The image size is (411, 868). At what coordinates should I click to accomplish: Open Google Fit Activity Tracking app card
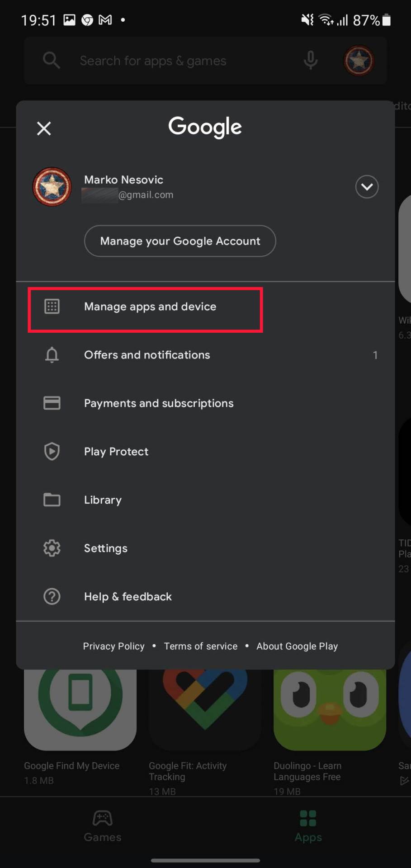pos(205,732)
